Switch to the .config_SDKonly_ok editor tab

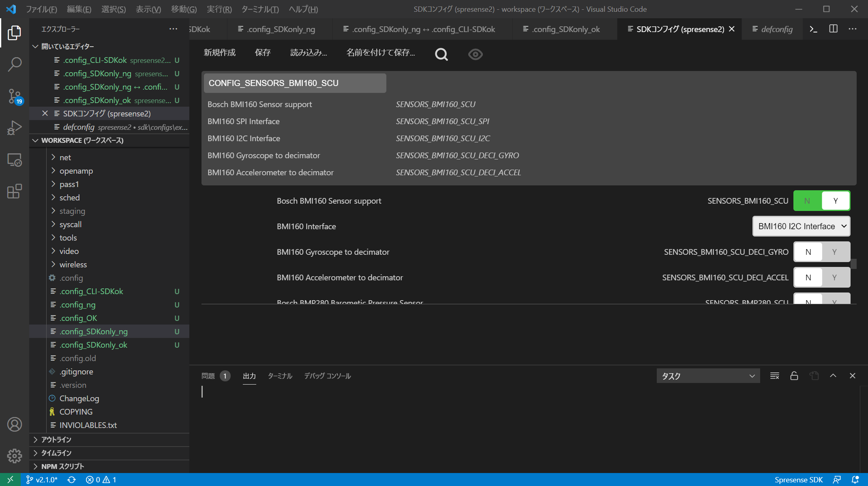[x=566, y=29]
